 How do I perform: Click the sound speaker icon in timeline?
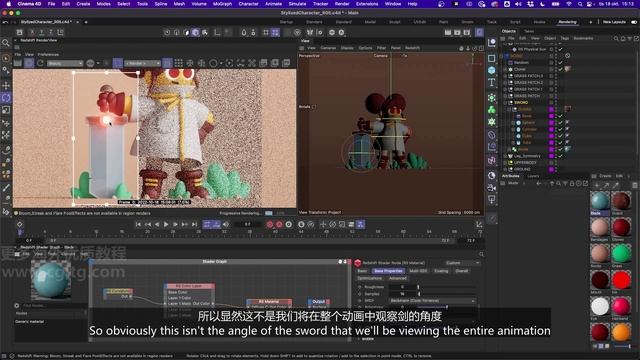225,224
